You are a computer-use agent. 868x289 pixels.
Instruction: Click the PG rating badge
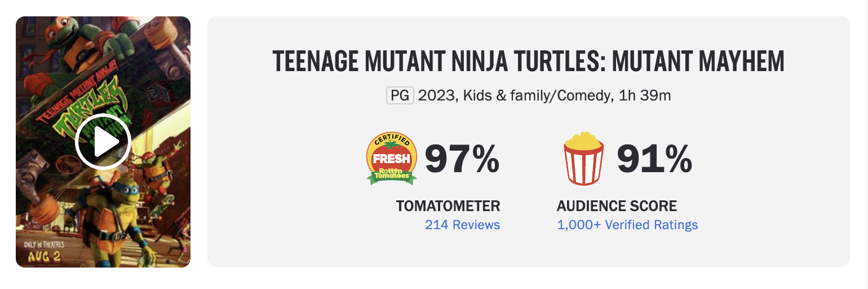pos(400,95)
